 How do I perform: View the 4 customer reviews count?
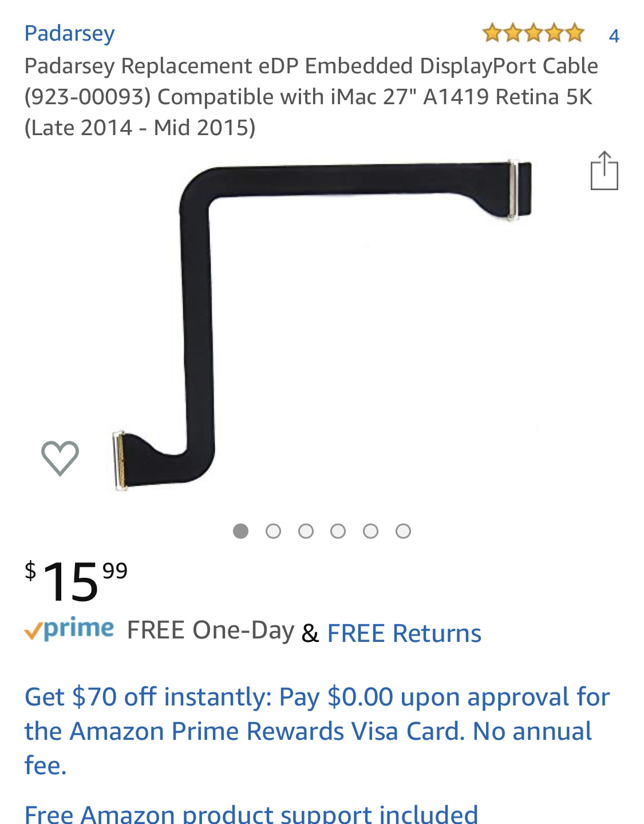point(614,36)
